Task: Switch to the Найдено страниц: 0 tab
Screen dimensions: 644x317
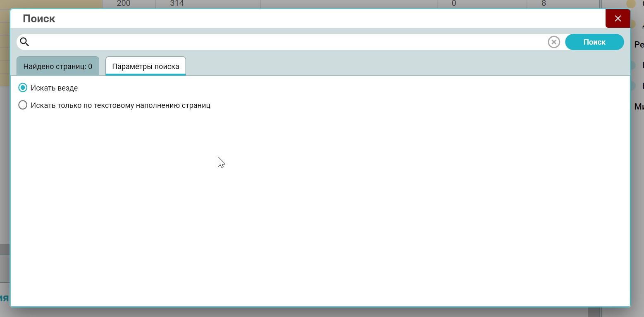Action: 58,66
